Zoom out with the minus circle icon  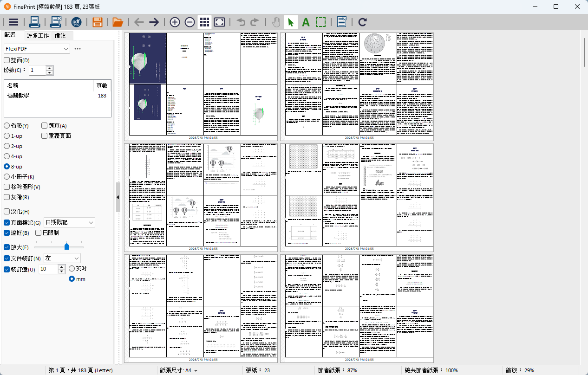[x=189, y=22]
